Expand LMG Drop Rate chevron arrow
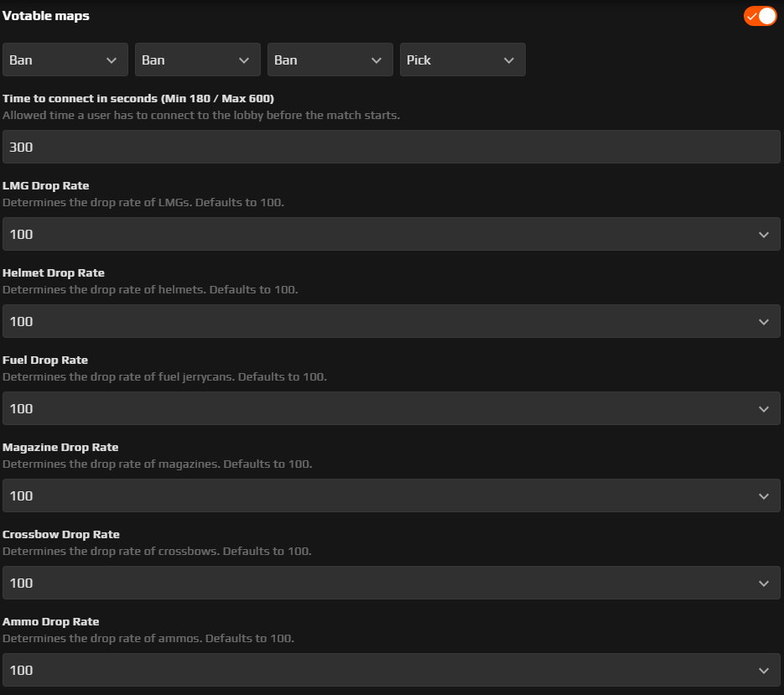This screenshot has height=695, width=784. coord(764,235)
